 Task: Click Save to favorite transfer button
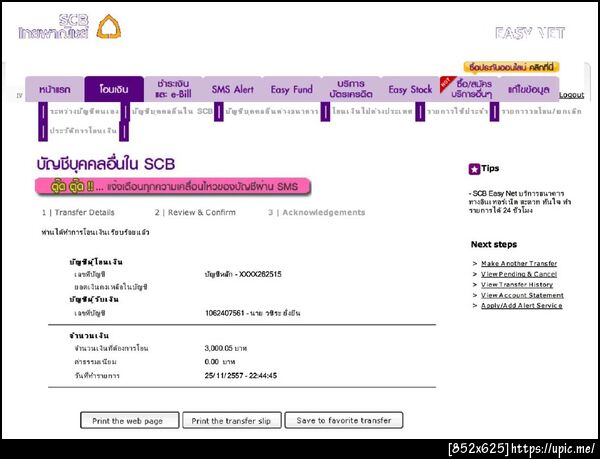[344, 420]
